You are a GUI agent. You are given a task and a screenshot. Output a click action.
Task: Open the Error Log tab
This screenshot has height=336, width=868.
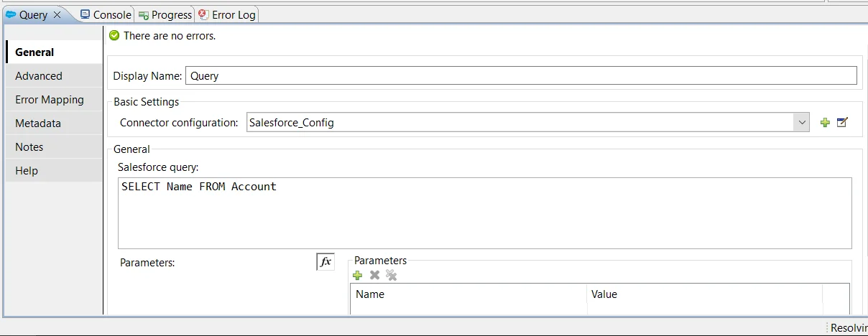(226, 14)
